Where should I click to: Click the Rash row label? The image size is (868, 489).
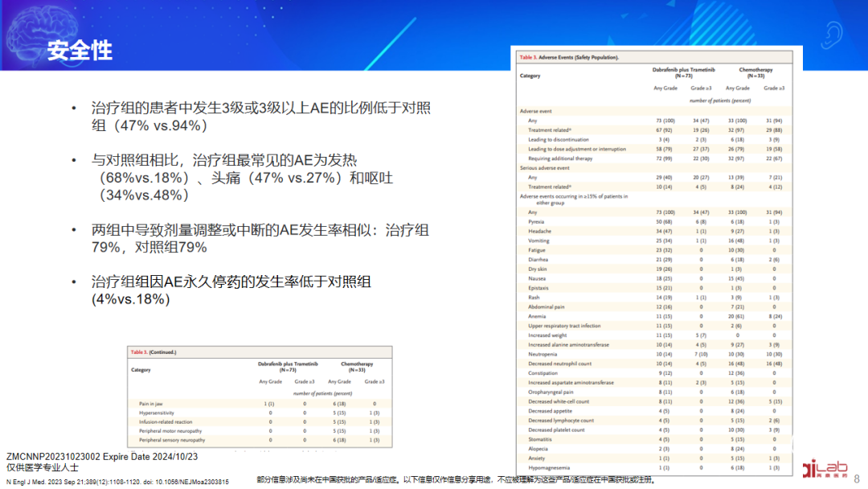(534, 298)
